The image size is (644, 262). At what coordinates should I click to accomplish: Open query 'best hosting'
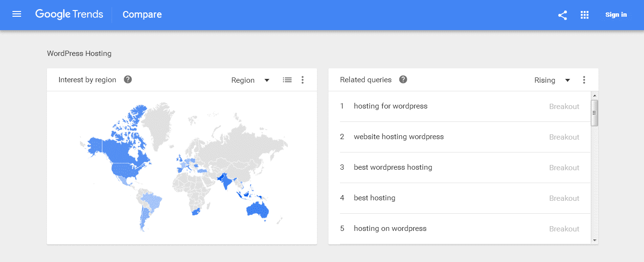[x=374, y=198]
